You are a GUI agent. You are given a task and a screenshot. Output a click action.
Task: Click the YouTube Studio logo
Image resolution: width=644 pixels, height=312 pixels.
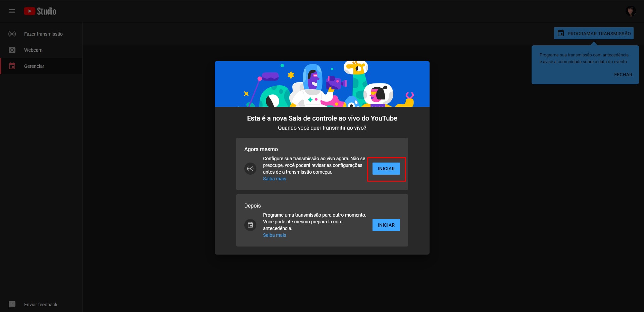pyautogui.click(x=40, y=11)
